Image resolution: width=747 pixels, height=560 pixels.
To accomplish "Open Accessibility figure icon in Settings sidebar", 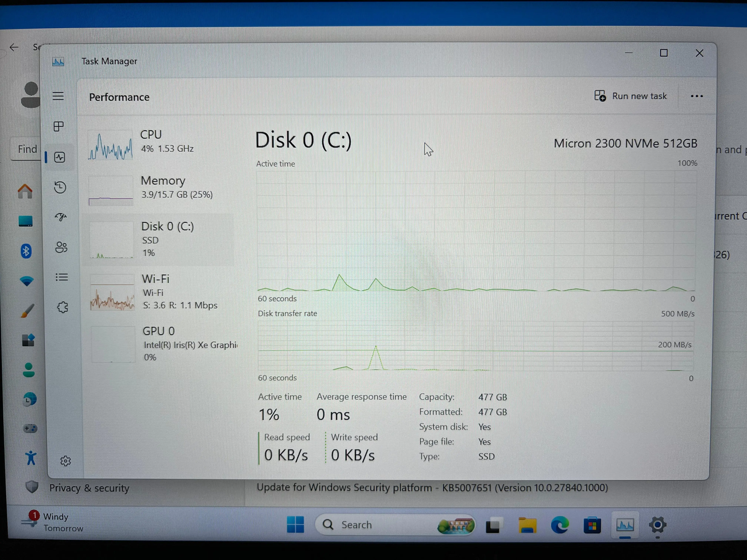I will [x=31, y=458].
